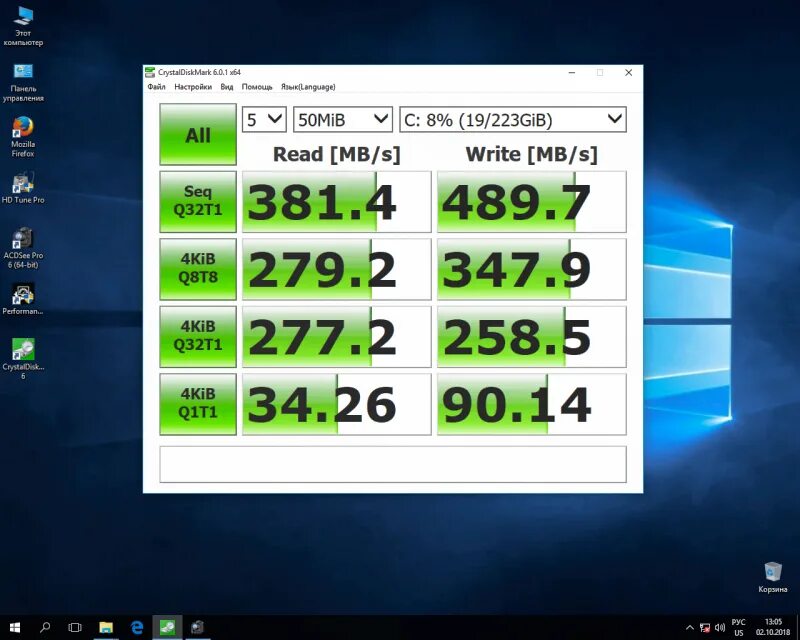The image size is (800, 640).
Task: Click the 4KiB Q8T8 read value 279.2
Action: 337,269
